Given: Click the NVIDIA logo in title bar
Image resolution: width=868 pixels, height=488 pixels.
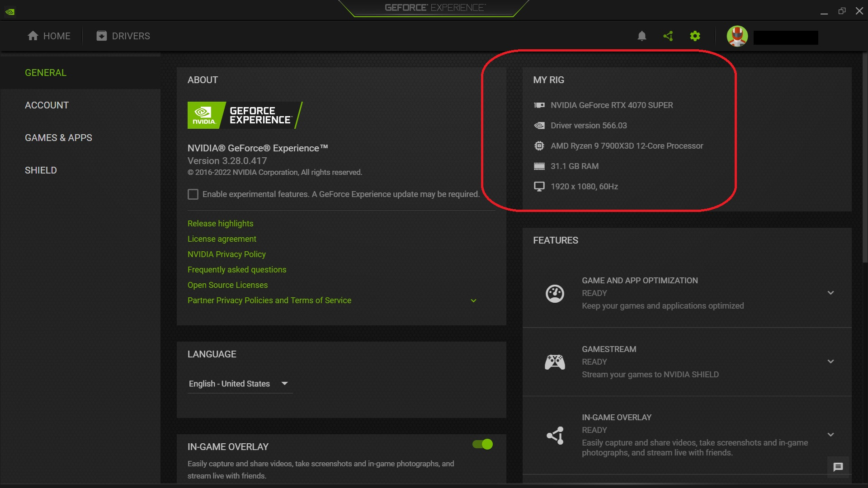Looking at the screenshot, I should [x=10, y=12].
